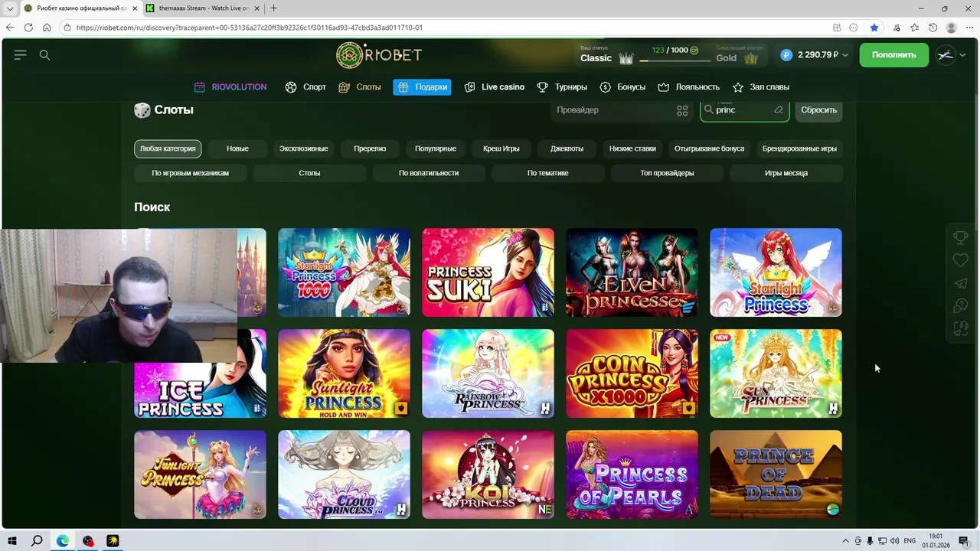Open Зал славы page
Viewport: 980px width, 551px height.
click(760, 87)
